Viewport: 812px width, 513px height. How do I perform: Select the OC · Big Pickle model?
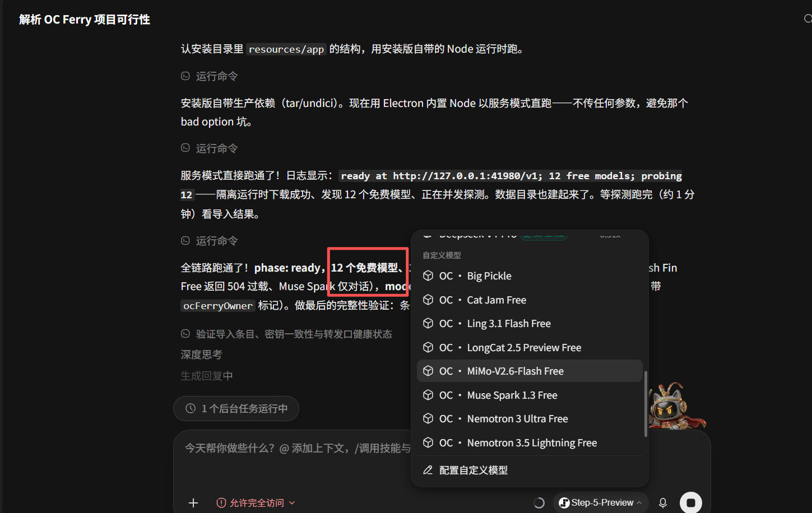pos(530,276)
